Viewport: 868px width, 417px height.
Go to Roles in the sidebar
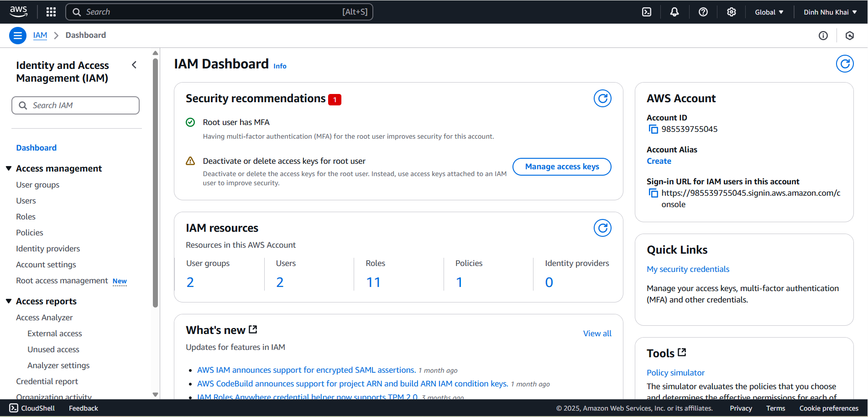(x=26, y=217)
